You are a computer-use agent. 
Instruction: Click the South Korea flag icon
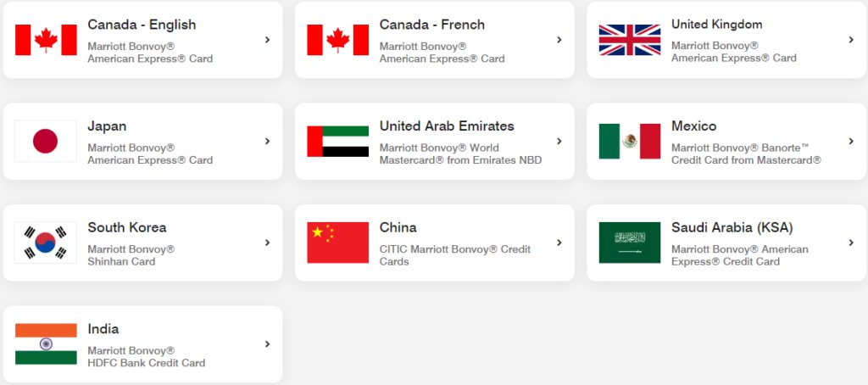click(x=46, y=243)
